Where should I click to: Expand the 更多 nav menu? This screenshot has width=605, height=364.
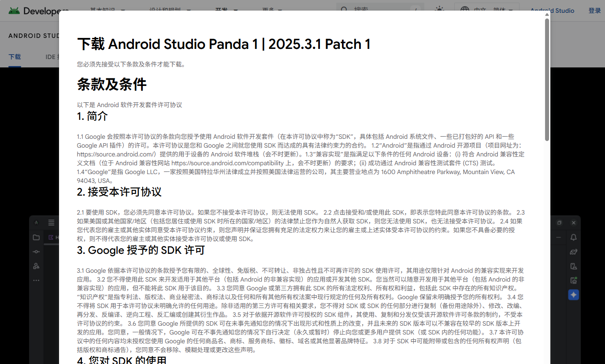273,10
